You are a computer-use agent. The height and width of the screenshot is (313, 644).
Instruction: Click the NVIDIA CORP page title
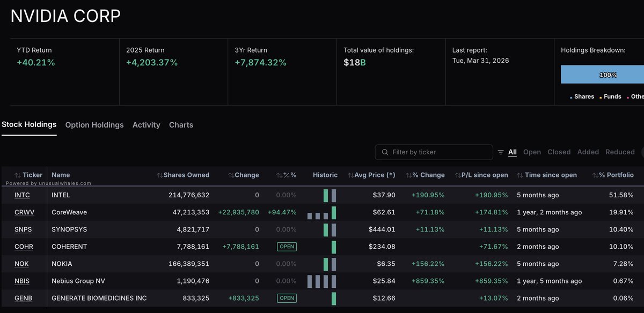pos(65,16)
